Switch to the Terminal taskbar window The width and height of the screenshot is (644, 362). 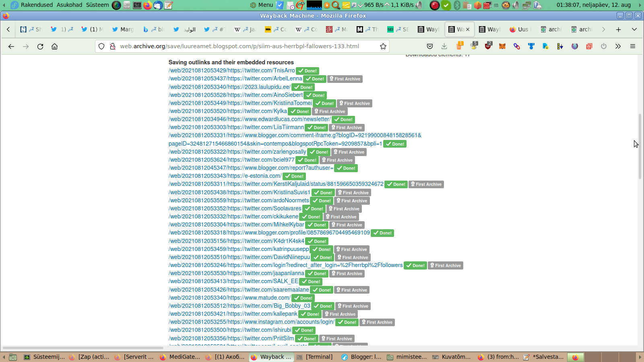[315, 357]
